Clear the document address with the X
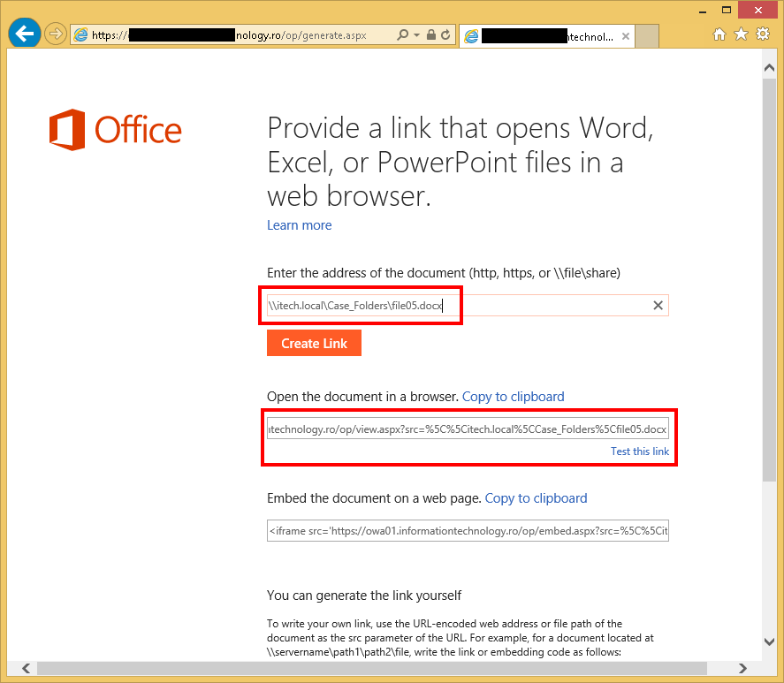Viewport: 784px width, 683px height. point(658,306)
